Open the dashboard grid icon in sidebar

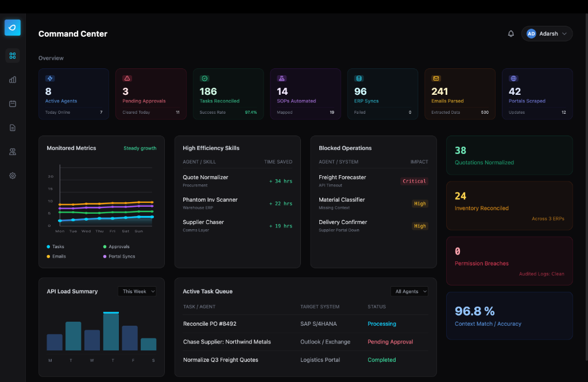tap(13, 56)
